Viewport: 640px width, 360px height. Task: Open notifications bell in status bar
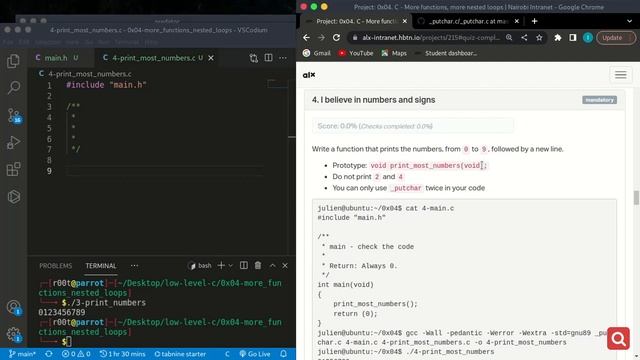283,354
